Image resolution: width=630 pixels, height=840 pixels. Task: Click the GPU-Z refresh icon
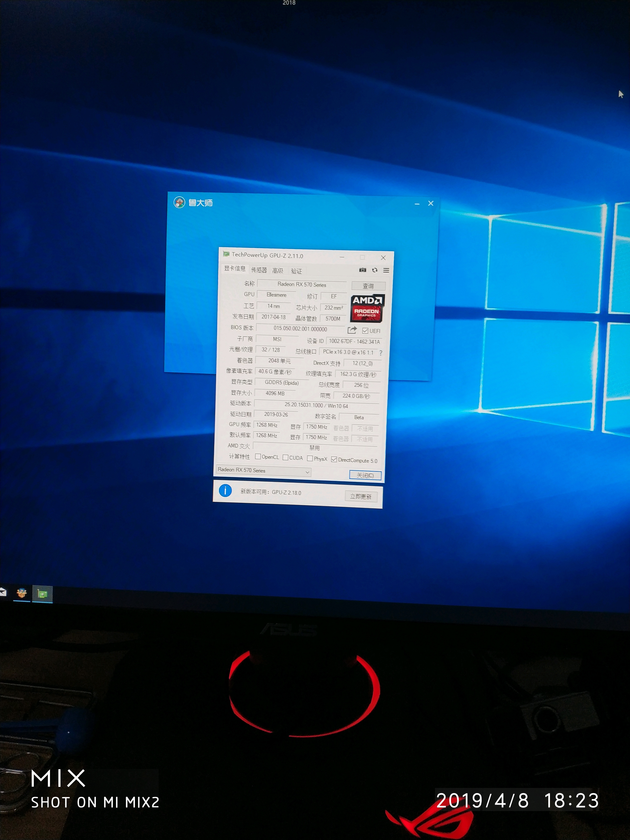pos(374,270)
